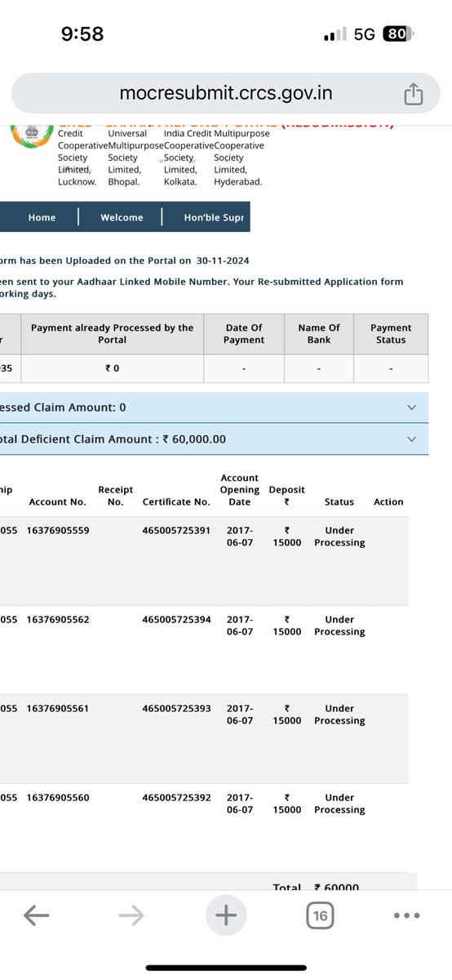The width and height of the screenshot is (452, 980).
Task: Tap the Certificate No. column header
Action: (176, 502)
